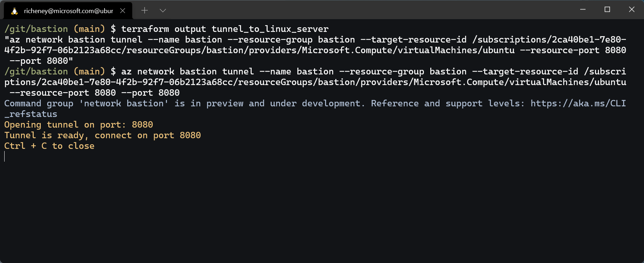Click the blinking cursor below Ctrl + C line
The image size is (644, 263).
pyautogui.click(x=5, y=156)
